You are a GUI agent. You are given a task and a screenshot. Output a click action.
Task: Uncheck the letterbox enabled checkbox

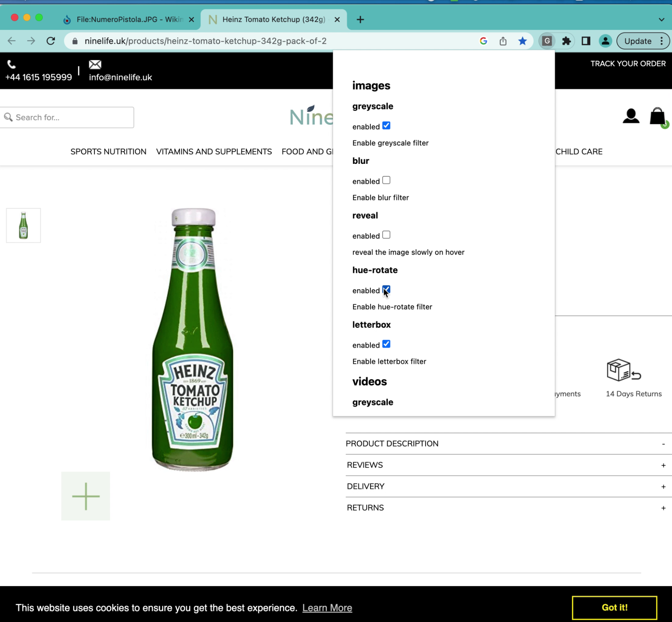386,344
